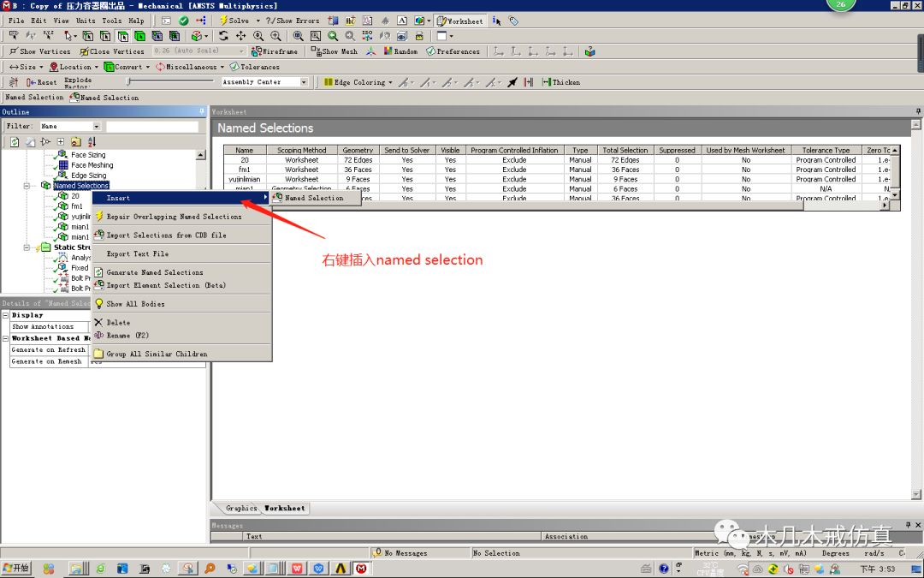Toggle Show Vertices display
Viewport: 924px width, 578px height.
[x=38, y=51]
